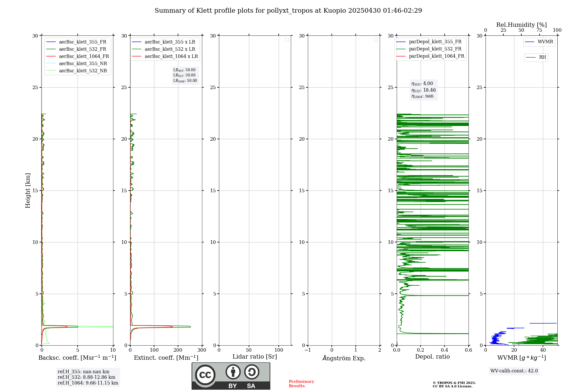
Task: Click ref.H_532: 8.88-12.86 km text
Action: (86, 377)
